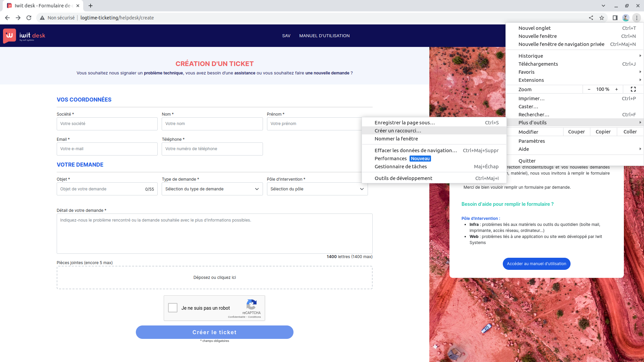Screen dimensions: 644x362
Task: Open the 'MANUEL D'UTILISATION' nav link
Action: click(x=324, y=36)
